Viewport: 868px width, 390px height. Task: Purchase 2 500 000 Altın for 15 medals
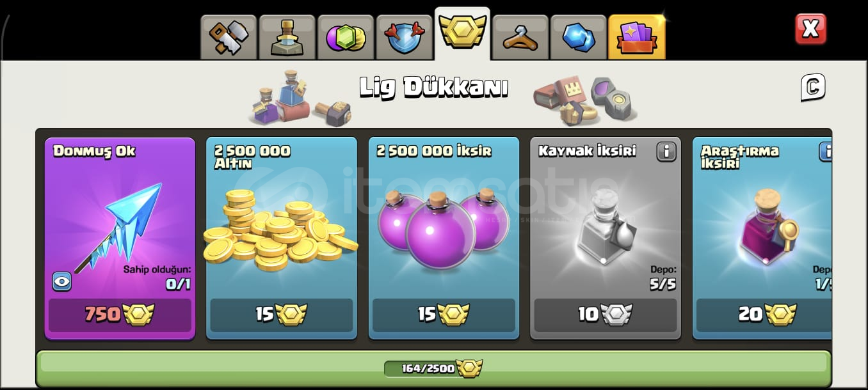[282, 315]
